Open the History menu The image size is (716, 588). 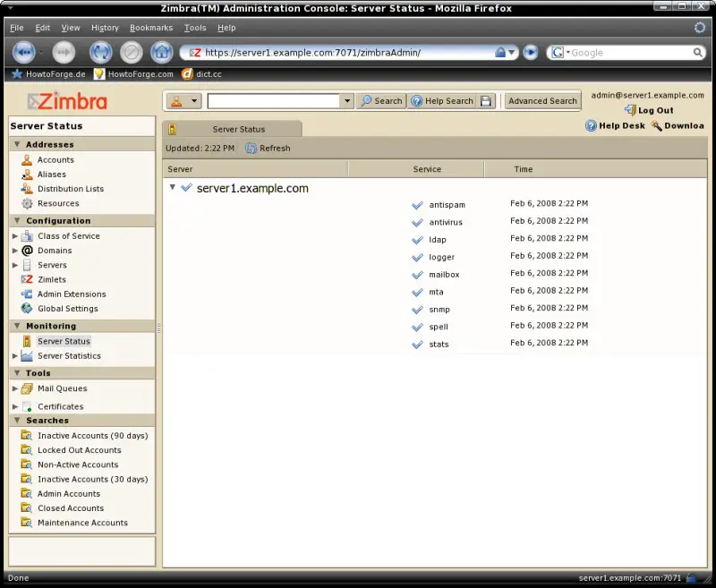click(x=105, y=28)
